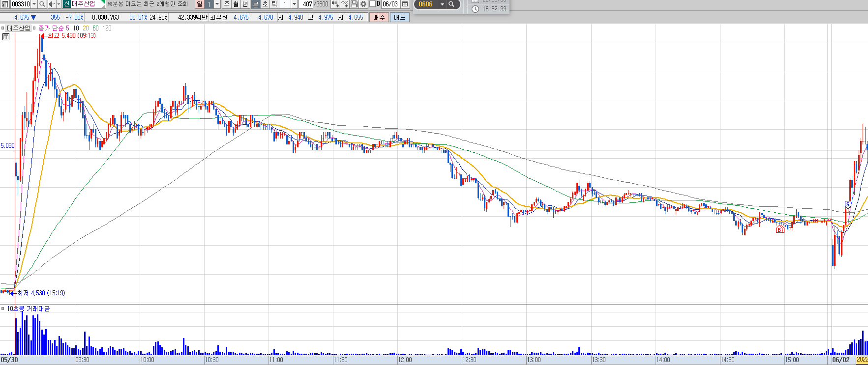Click the save floppy disk icon
The height and width of the screenshot is (365, 868).
point(354,4)
